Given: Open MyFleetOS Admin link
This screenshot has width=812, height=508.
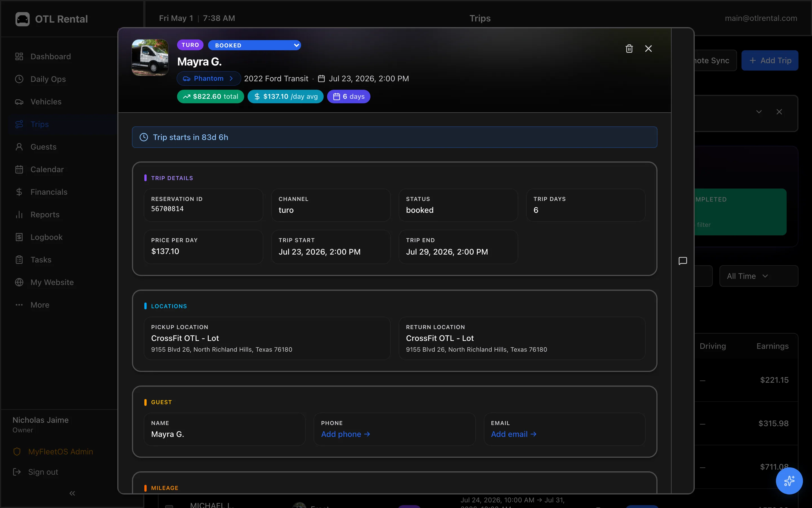Looking at the screenshot, I should (60, 452).
